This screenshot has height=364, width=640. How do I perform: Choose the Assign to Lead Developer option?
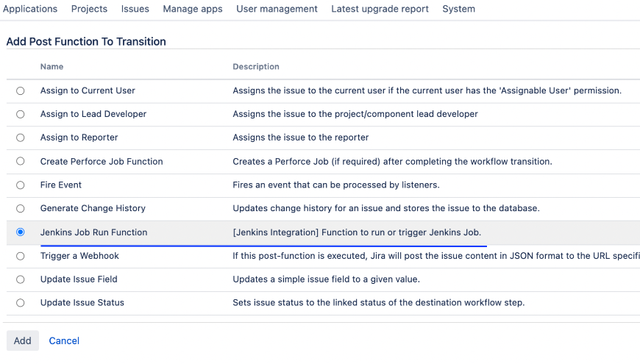tap(20, 114)
